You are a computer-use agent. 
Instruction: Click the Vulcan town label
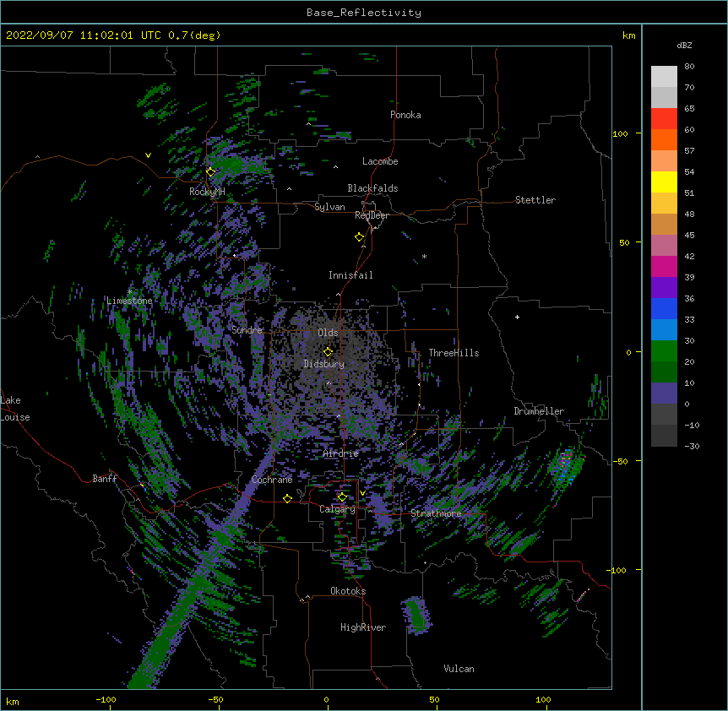click(x=459, y=669)
